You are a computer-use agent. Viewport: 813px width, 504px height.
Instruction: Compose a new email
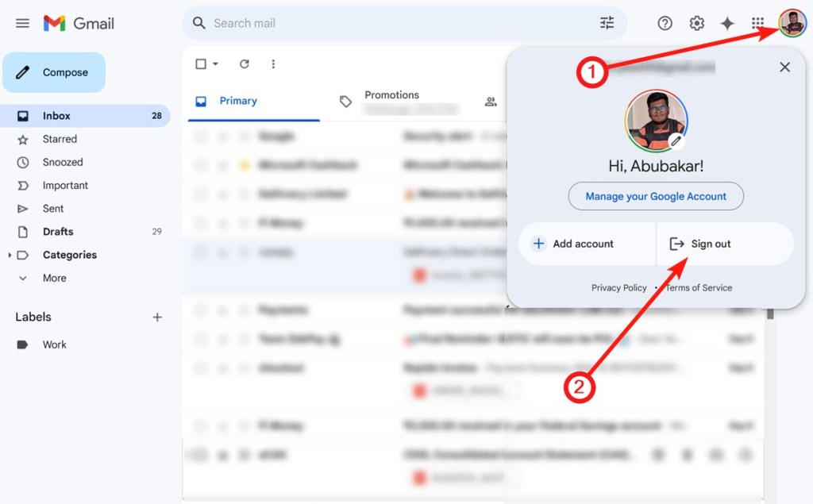pyautogui.click(x=54, y=72)
